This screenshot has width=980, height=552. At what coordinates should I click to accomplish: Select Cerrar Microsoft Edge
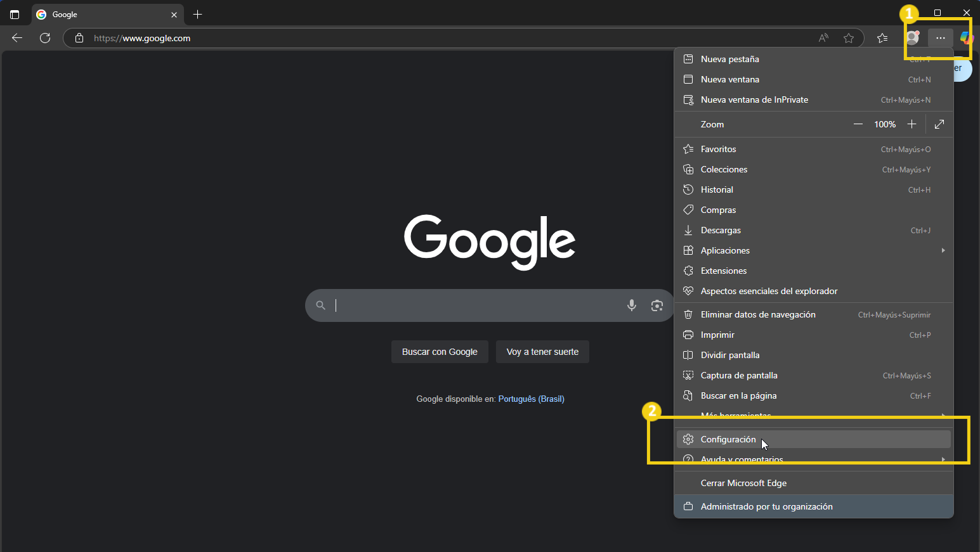[x=813, y=483]
